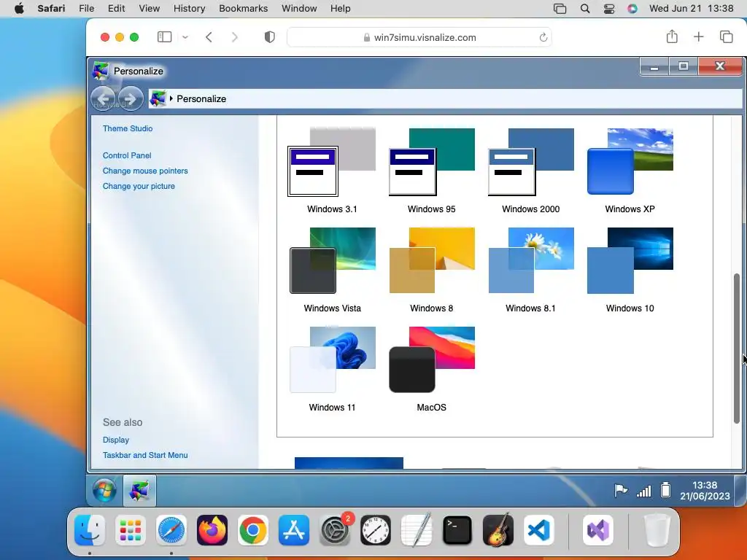Image resolution: width=747 pixels, height=560 pixels.
Task: Open a new Safari tab
Action: point(698,36)
